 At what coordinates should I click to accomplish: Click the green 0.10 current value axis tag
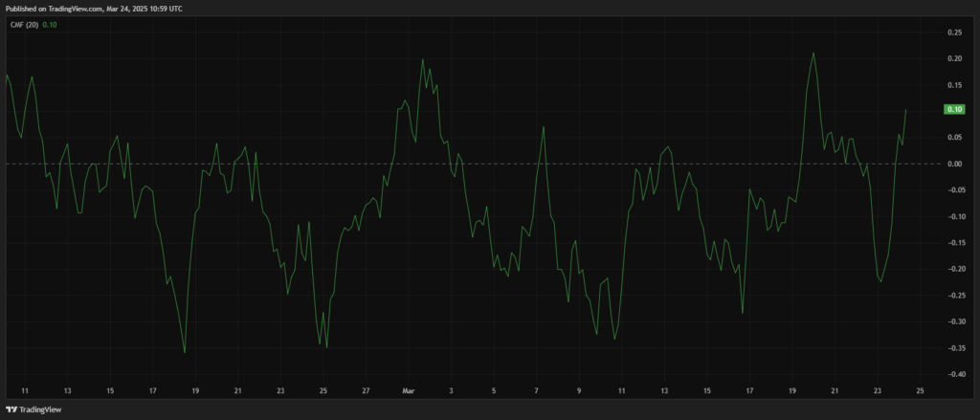[x=953, y=110]
